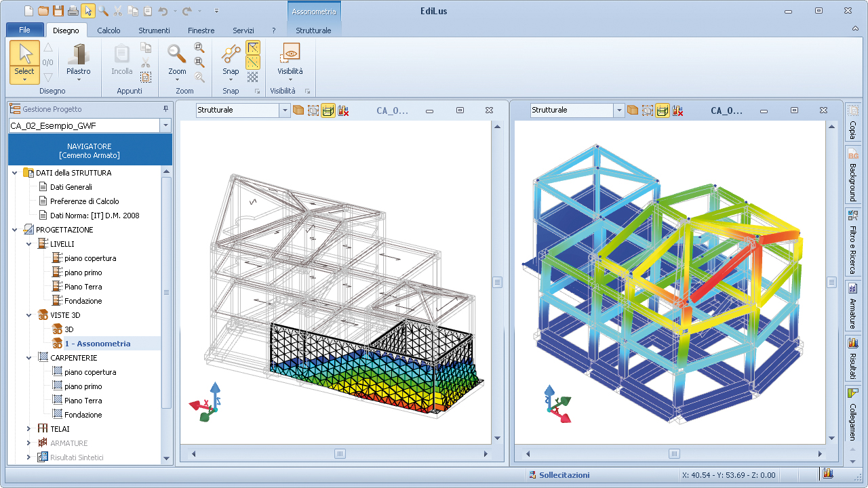This screenshot has width=868, height=488.
Task: Click the left viewport horizontal scrollbar thumb
Action: [340, 454]
